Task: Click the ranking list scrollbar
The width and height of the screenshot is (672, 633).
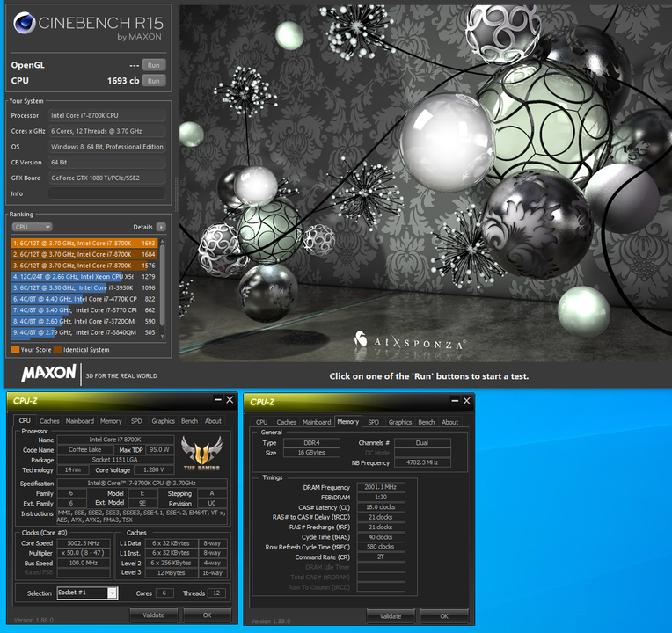Action: (x=162, y=285)
